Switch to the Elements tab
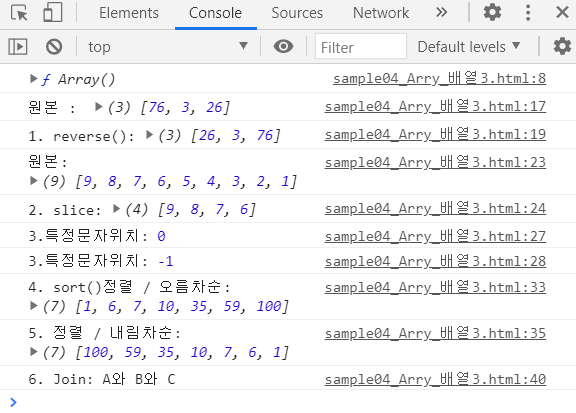This screenshot has width=576, height=413. (129, 13)
